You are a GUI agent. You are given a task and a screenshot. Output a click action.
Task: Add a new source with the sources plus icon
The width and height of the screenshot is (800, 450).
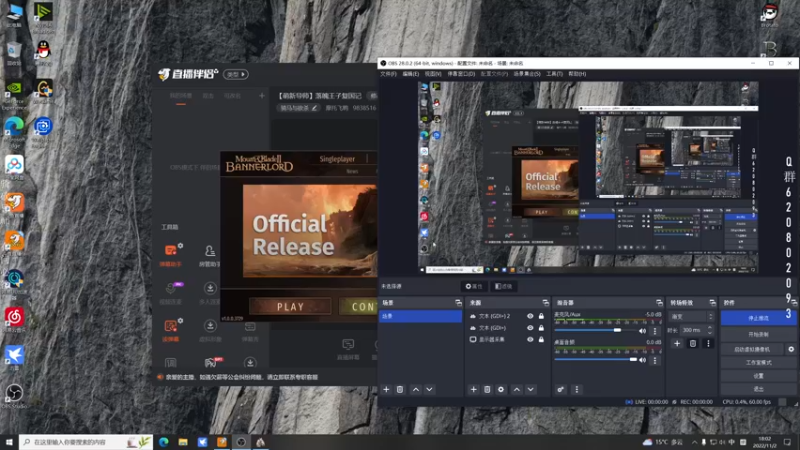(473, 389)
